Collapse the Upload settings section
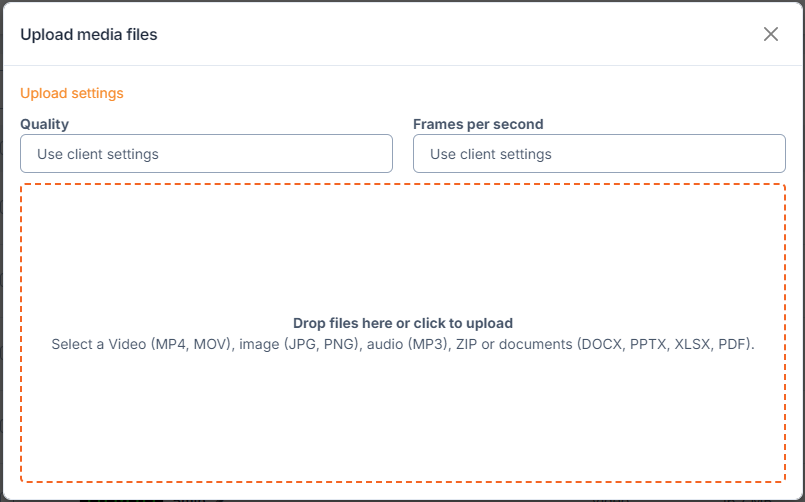Viewport: 805px width, 502px height. [72, 93]
